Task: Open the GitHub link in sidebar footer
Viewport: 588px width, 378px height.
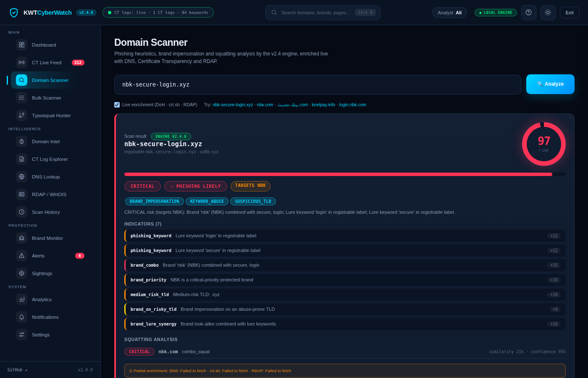Action: pyautogui.click(x=17, y=370)
